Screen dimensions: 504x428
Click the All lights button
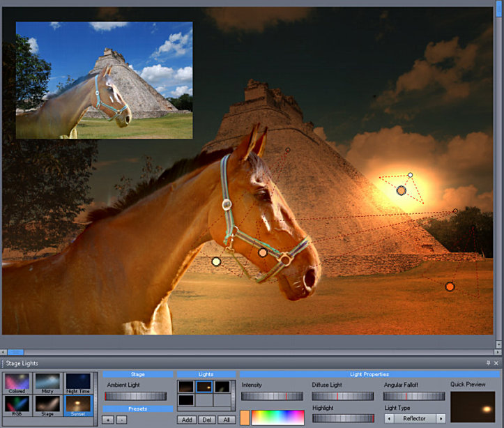click(x=225, y=420)
